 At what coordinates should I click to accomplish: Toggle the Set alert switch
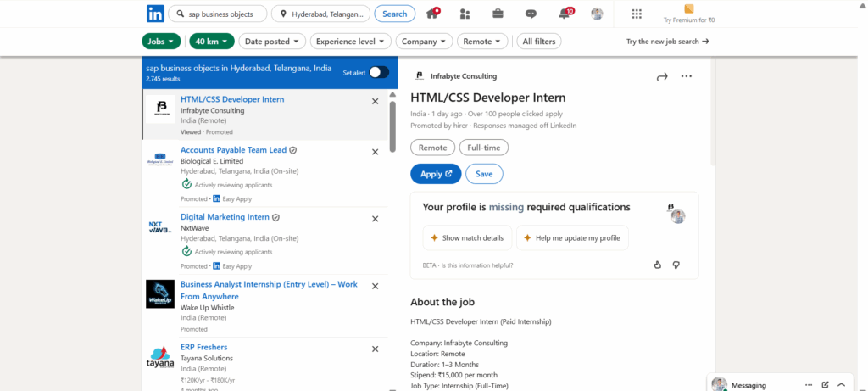coord(379,73)
